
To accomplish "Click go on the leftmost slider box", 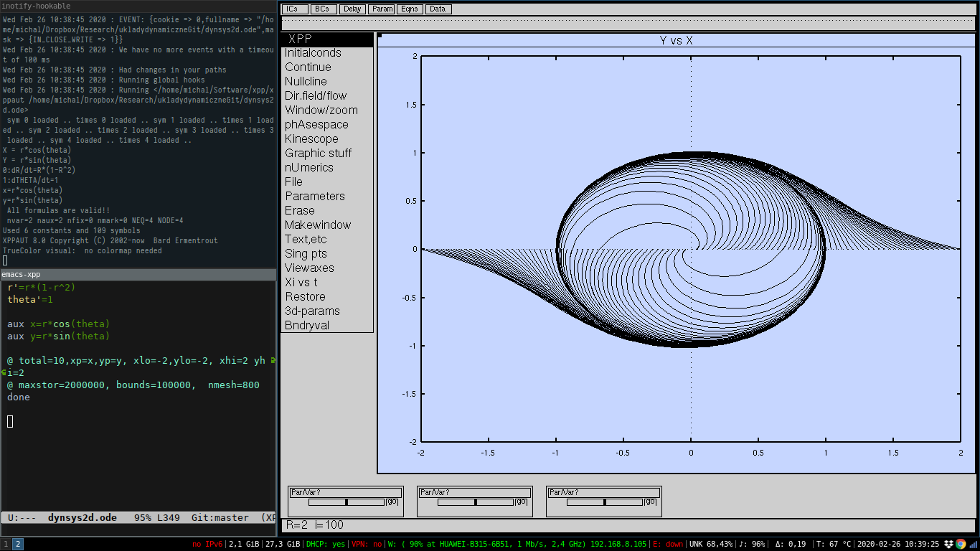I will (x=392, y=502).
